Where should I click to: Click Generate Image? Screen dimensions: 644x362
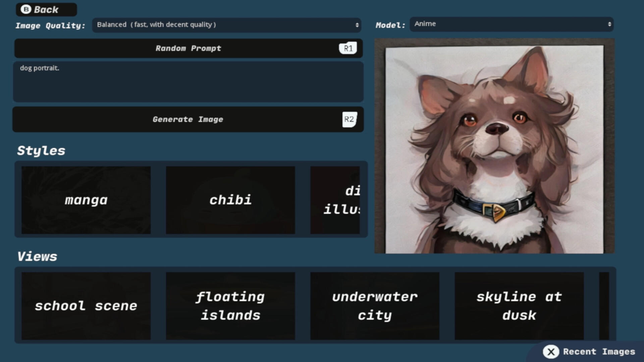(x=188, y=119)
